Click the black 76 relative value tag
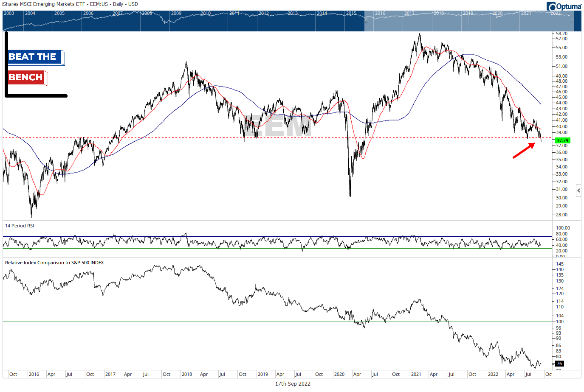 pyautogui.click(x=559, y=364)
